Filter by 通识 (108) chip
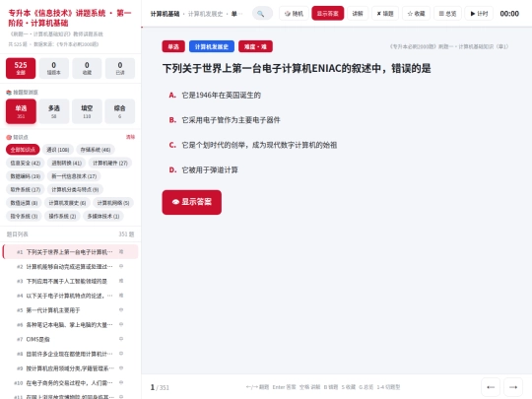532x399 pixels. point(58,150)
